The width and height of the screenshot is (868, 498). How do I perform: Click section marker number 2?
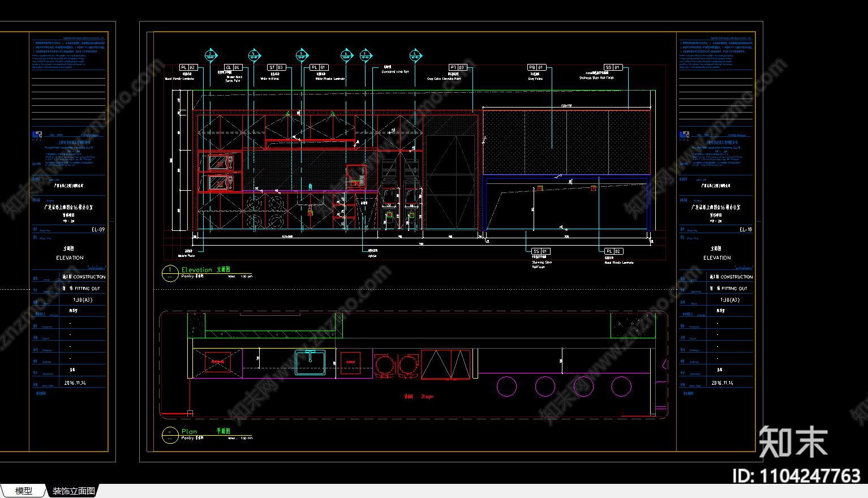(x=210, y=55)
